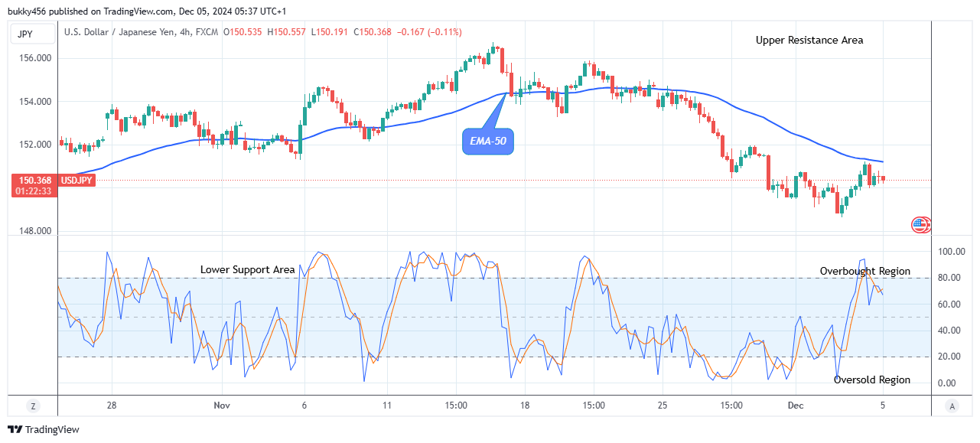Click the '25' date on time axis
Viewport: 980px width, 443px height.
click(663, 405)
